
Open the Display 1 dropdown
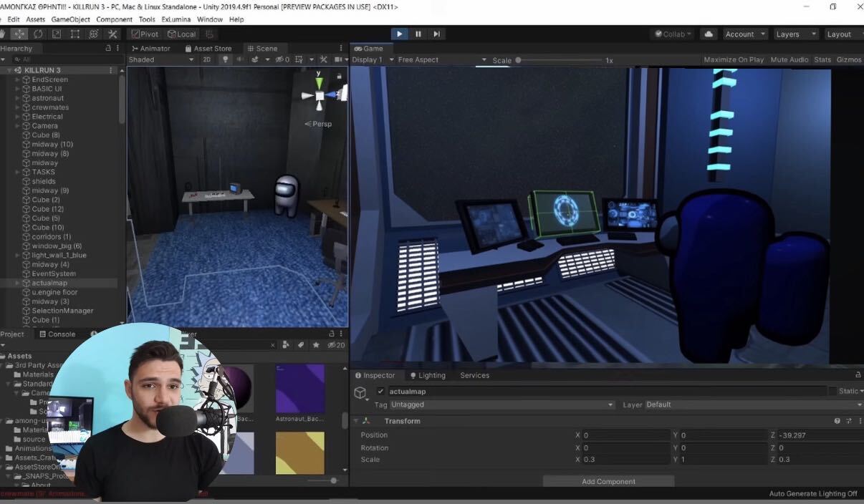(373, 59)
